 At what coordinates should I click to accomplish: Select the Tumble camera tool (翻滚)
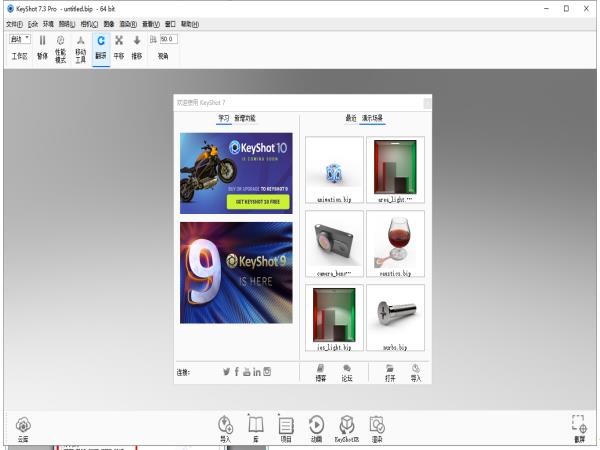pyautogui.click(x=101, y=49)
